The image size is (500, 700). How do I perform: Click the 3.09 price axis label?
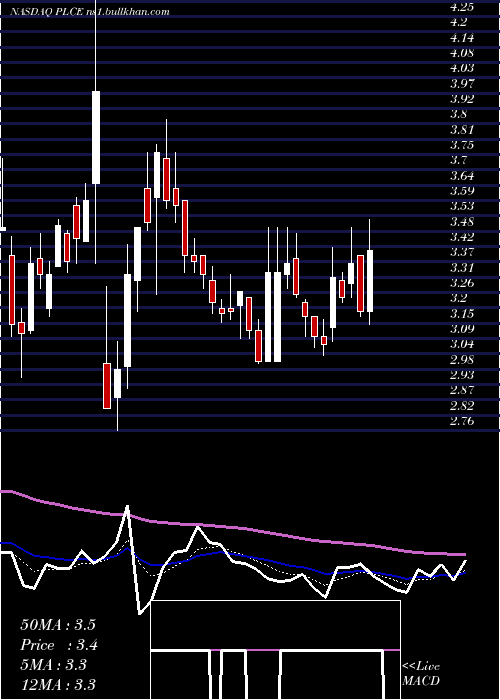tap(462, 329)
